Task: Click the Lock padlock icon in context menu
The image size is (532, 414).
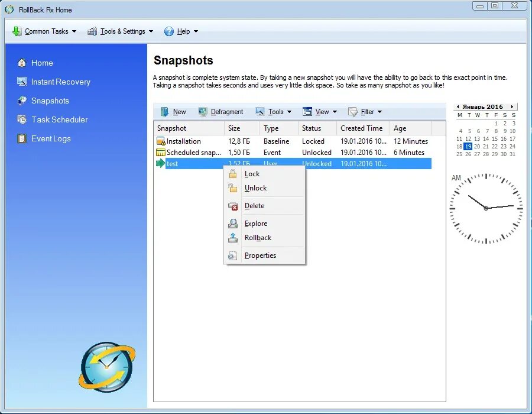Action: tap(233, 174)
